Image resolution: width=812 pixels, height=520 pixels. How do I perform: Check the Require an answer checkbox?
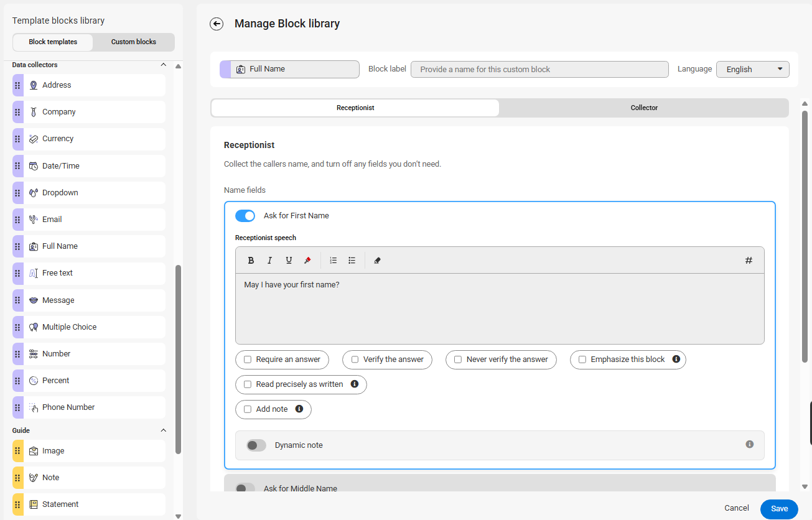248,360
